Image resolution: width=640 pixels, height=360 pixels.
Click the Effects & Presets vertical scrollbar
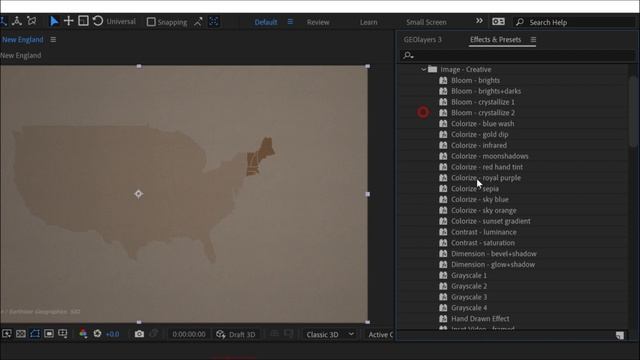(x=633, y=111)
